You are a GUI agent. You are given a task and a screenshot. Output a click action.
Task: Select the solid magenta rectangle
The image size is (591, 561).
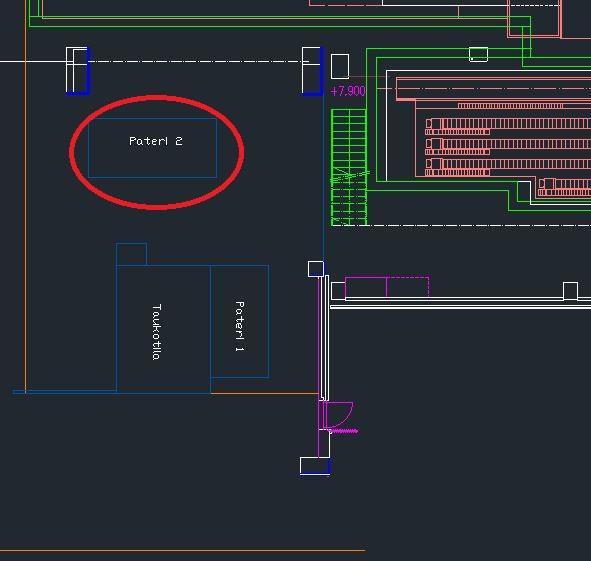(366, 287)
